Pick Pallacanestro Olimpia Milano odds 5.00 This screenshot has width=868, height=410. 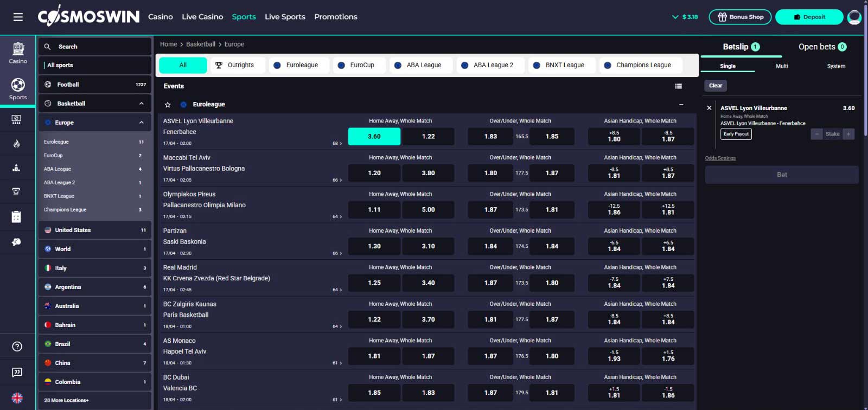428,209
